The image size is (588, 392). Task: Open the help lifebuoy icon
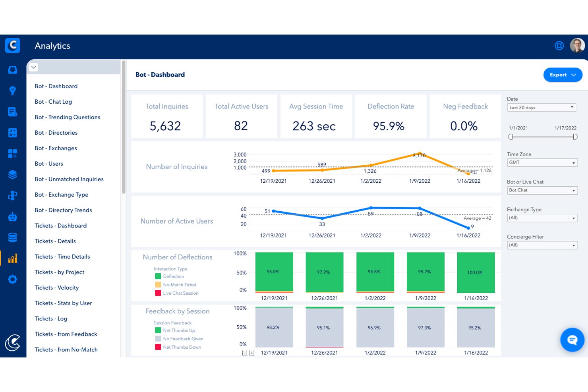559,46
